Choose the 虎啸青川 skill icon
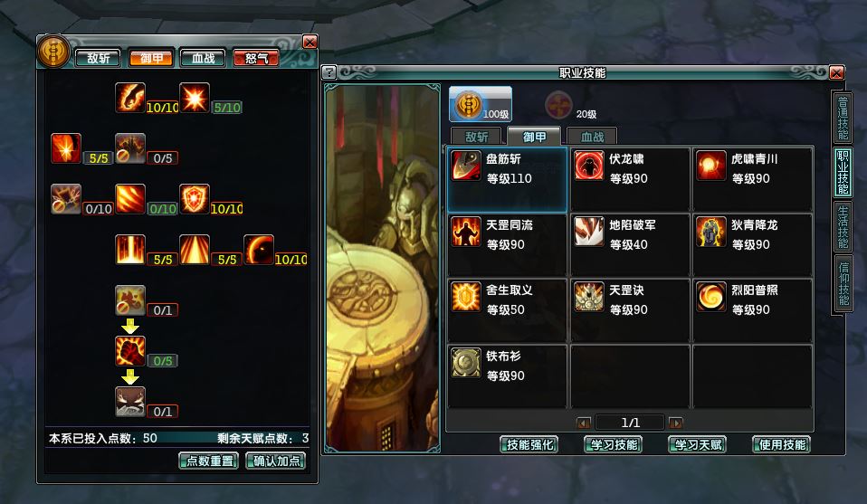This screenshot has width=867, height=504. [x=711, y=166]
